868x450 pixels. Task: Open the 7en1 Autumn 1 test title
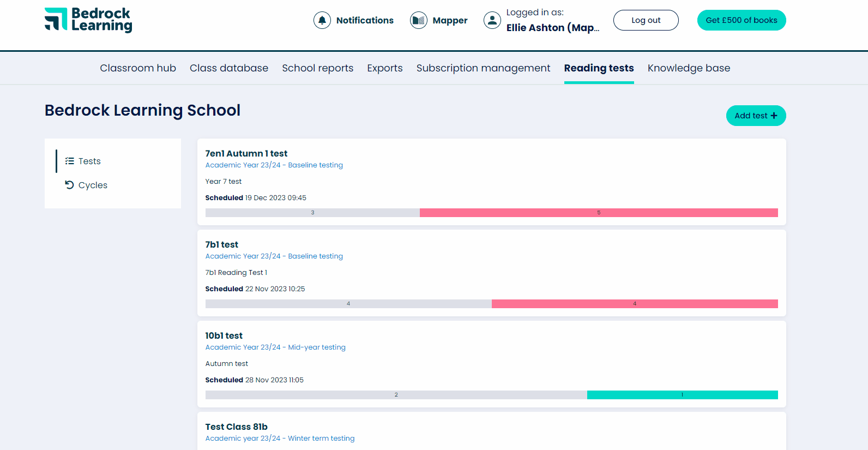[x=246, y=153]
